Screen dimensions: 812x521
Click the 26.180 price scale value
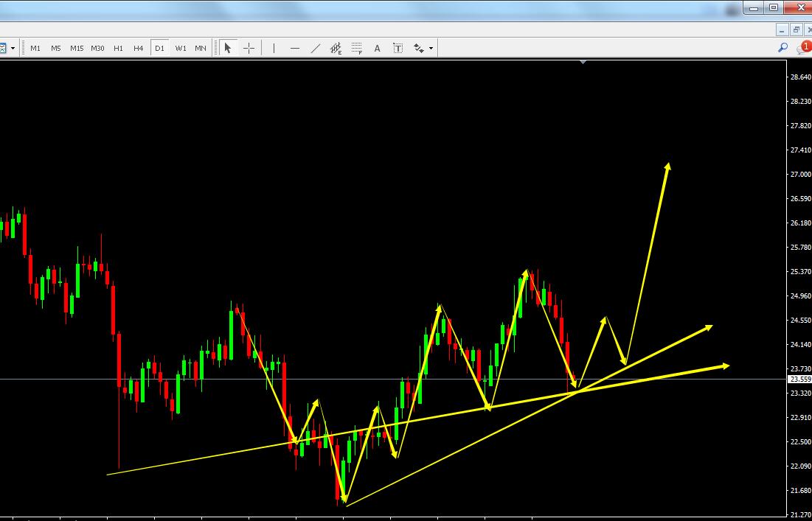(x=801, y=223)
